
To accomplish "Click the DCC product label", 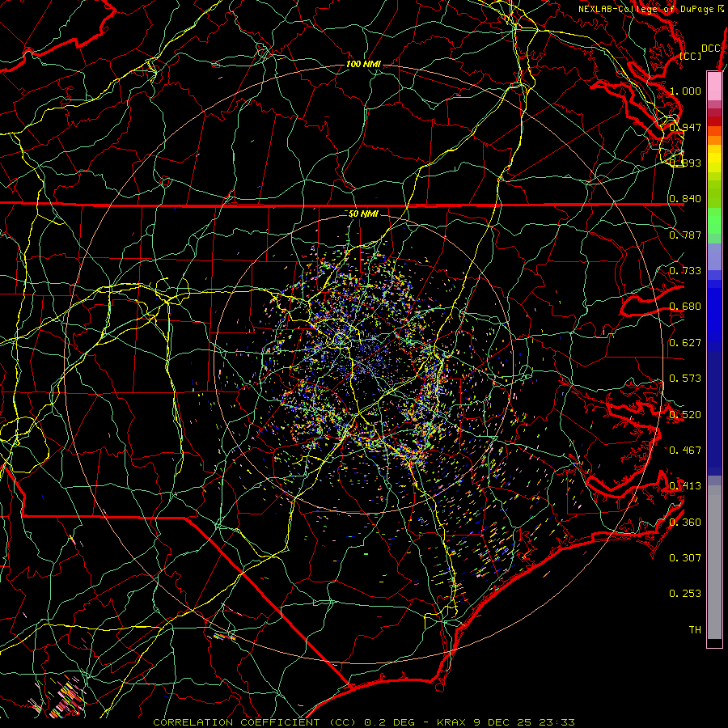I will [x=711, y=49].
